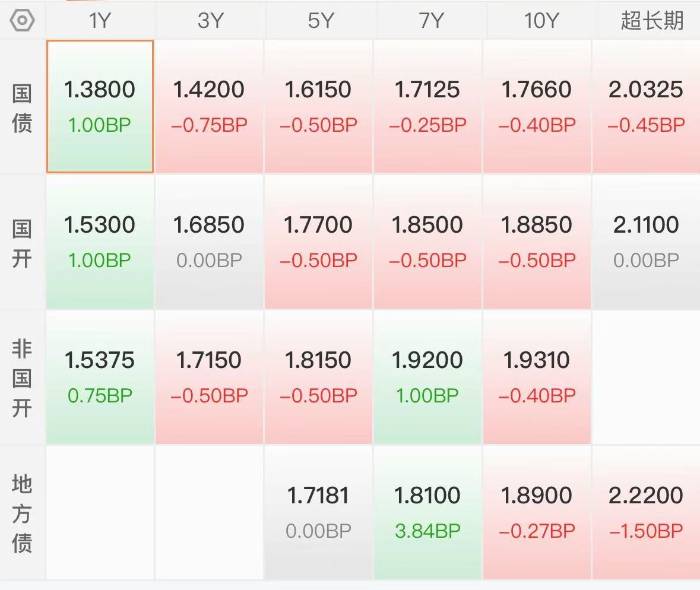Open the 国开 3Y cell showing 1.6850
Screen dimensions: 700x590
pos(209,242)
